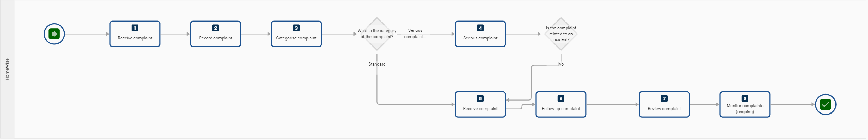Viewport: 868px width, 140px height.
Task: Click the step 8 number badge
Action: (745, 98)
